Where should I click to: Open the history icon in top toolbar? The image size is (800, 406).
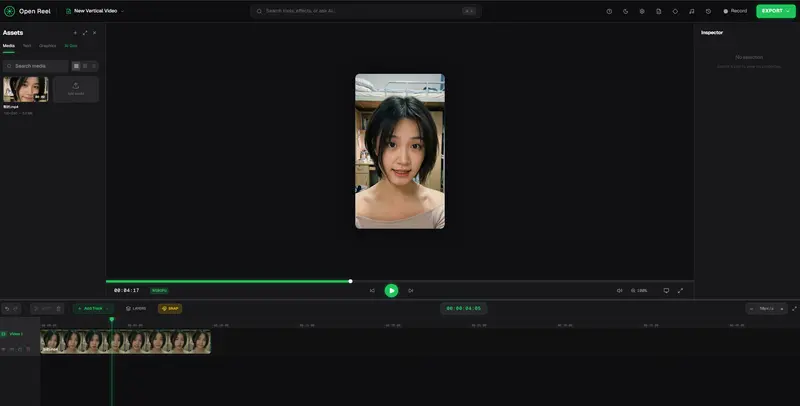708,11
